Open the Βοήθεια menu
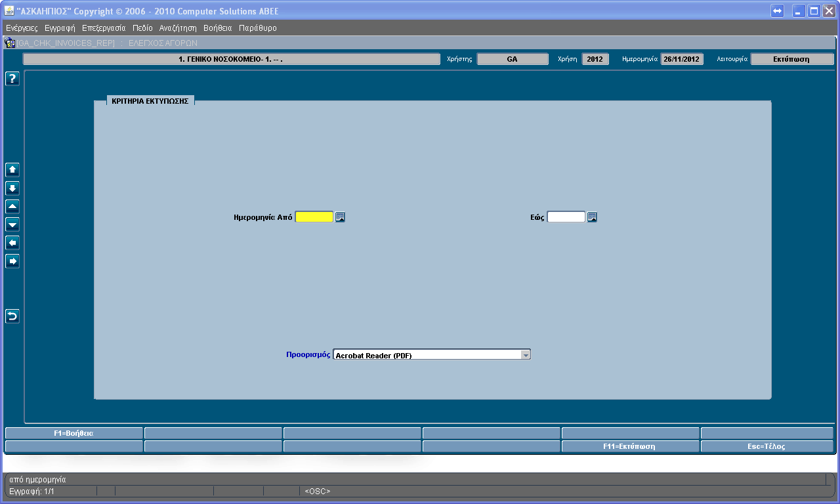Screen dimensions: 840x504 click(x=218, y=28)
